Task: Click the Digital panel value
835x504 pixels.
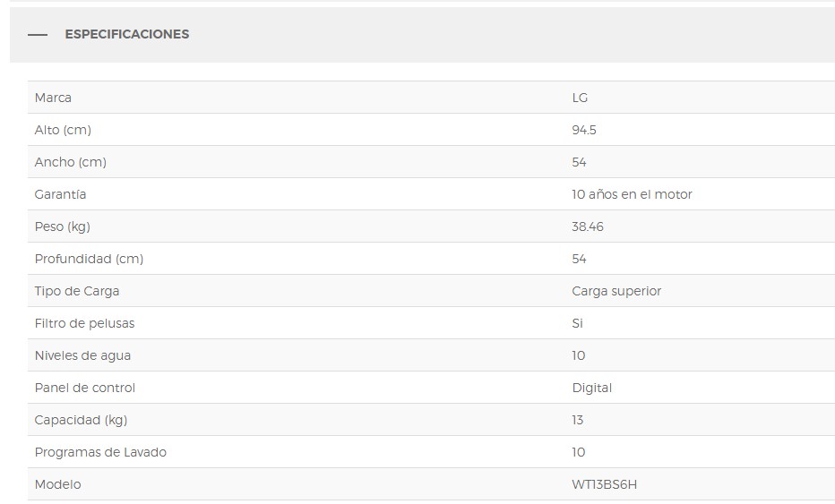Action: pyautogui.click(x=591, y=388)
